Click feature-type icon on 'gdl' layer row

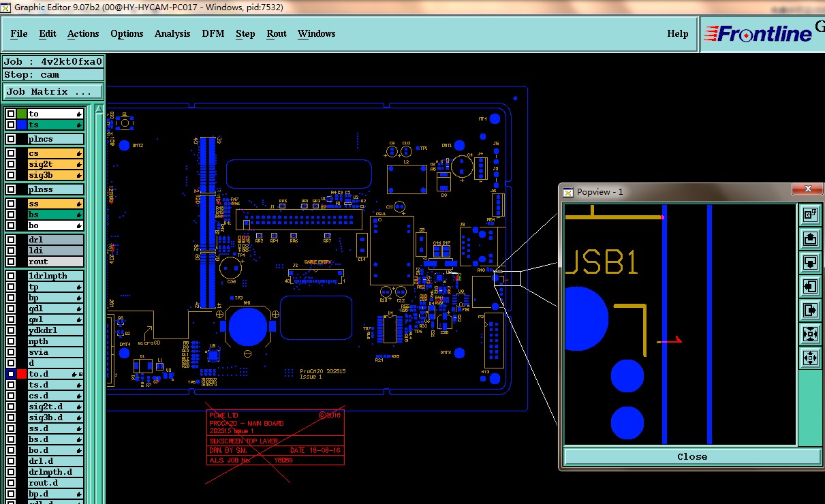pos(79,309)
